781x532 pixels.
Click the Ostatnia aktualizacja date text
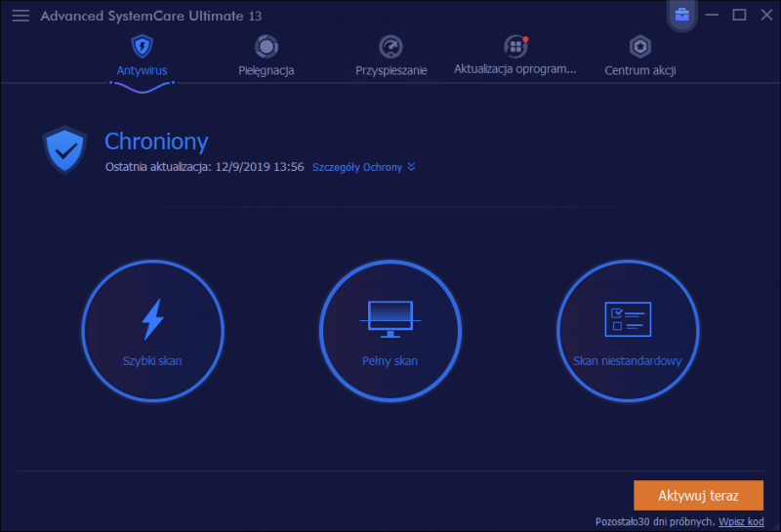(204, 167)
